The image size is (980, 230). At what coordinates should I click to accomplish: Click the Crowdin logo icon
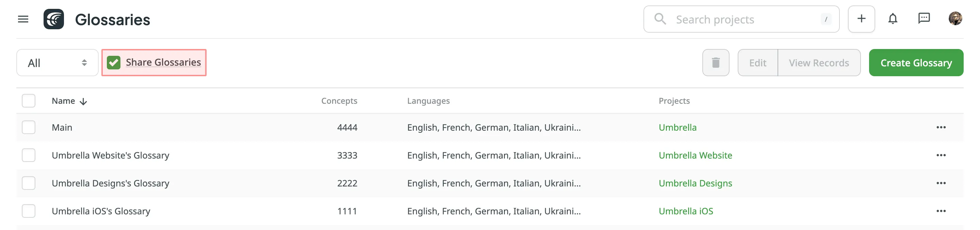click(54, 19)
